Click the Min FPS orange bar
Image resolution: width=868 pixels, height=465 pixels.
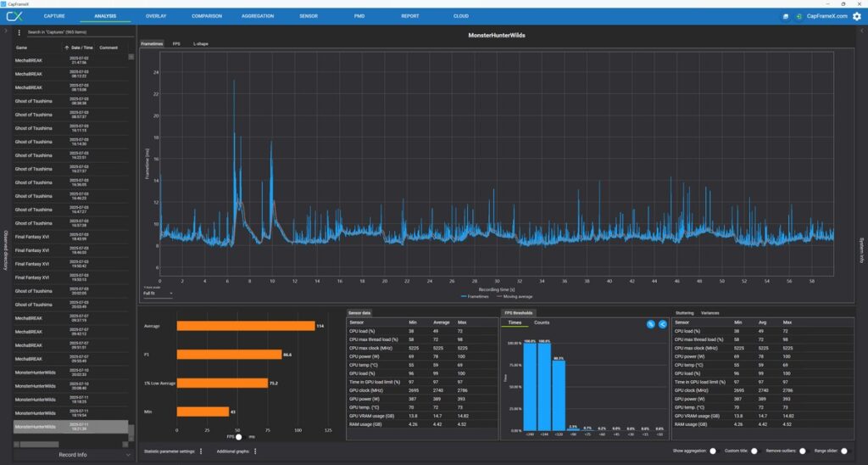203,412
